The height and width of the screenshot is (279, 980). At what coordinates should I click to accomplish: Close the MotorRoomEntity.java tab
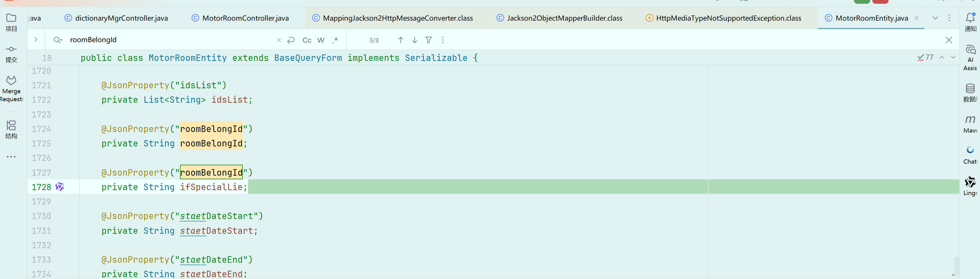[917, 18]
